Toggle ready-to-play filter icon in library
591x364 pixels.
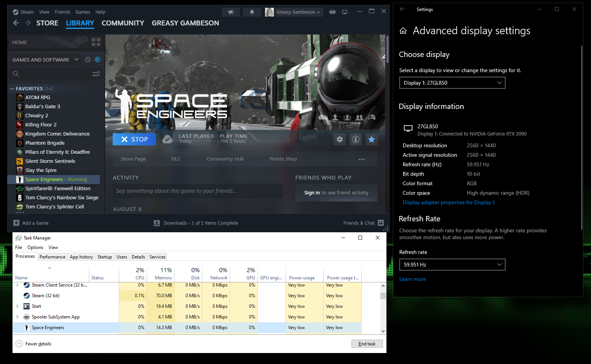pos(98,60)
